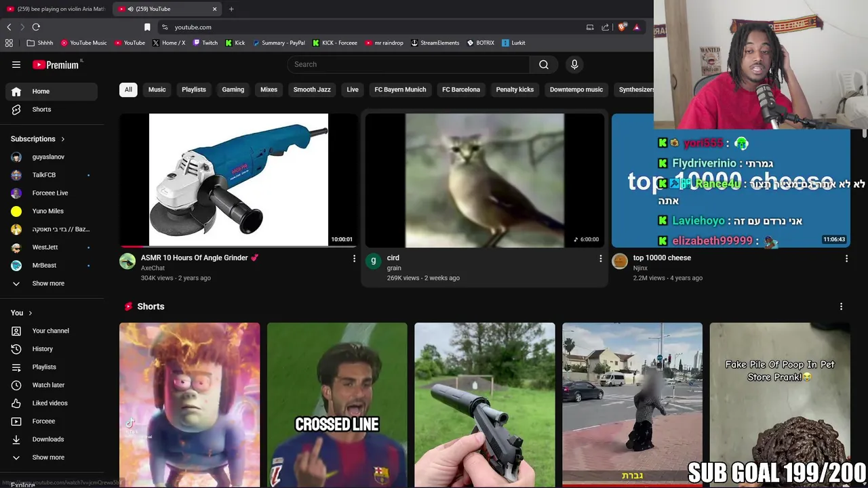This screenshot has height=488, width=868.
Task: Open ASMR Angle Grinder video thumbnail
Action: click(239, 180)
